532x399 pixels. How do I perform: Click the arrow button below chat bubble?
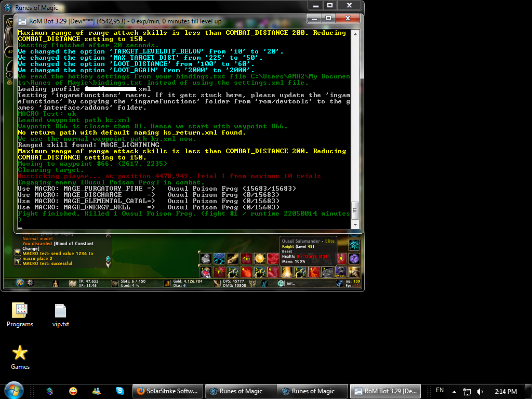point(18,262)
